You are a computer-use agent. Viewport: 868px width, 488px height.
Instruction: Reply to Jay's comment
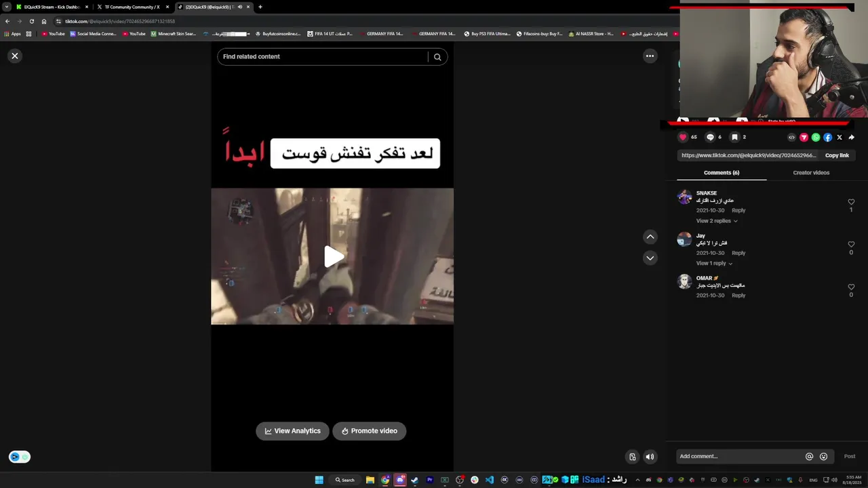(x=738, y=253)
